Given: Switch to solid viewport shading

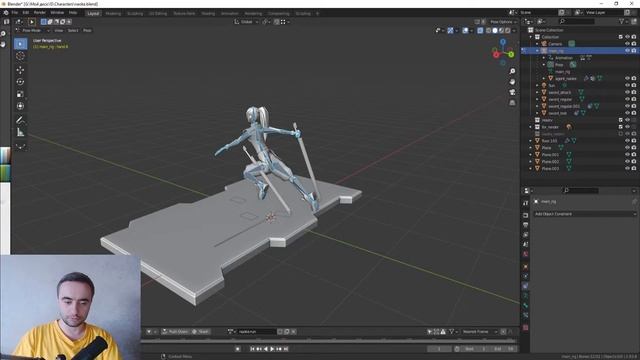Looking at the screenshot, I should pyautogui.click(x=495, y=30).
